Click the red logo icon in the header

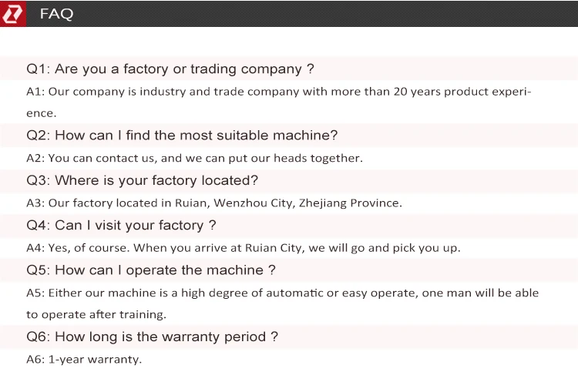pyautogui.click(x=13, y=14)
